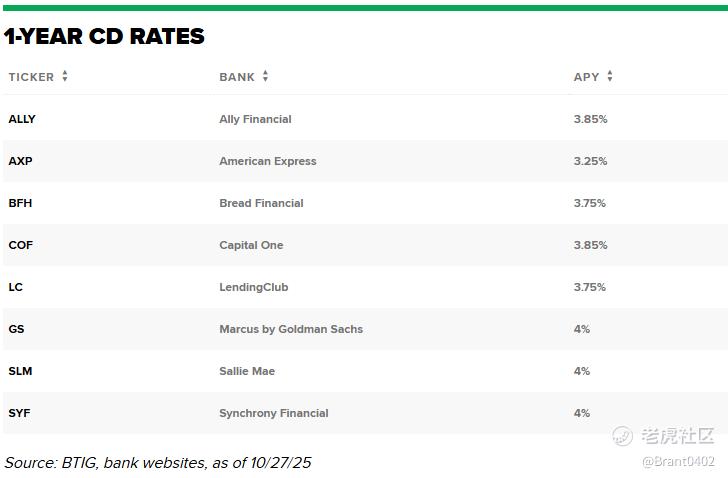Click the LC ticker symbol
The image size is (728, 478).
15,287
